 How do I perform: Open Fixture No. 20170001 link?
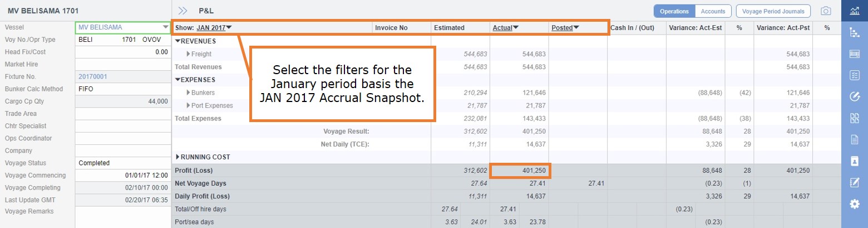tap(93, 76)
